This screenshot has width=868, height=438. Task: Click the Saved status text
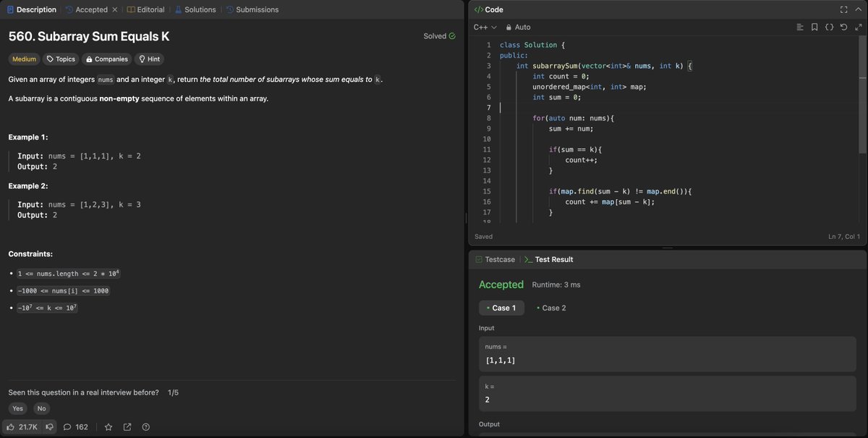pos(483,237)
